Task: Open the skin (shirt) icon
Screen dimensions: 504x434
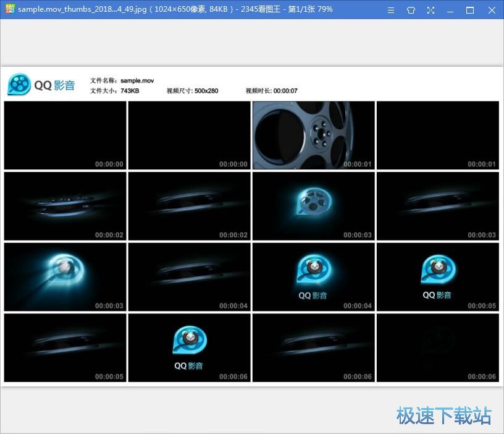Action: coord(411,10)
